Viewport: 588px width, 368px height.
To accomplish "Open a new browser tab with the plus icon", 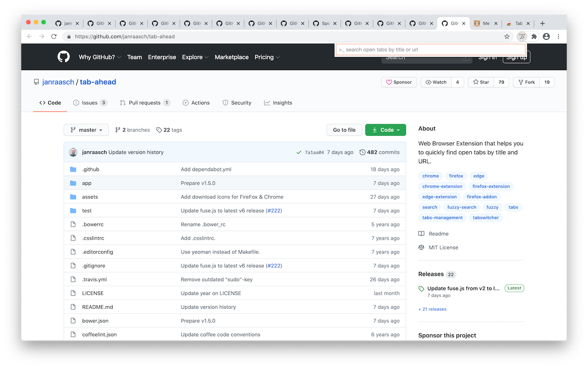I will tap(543, 23).
